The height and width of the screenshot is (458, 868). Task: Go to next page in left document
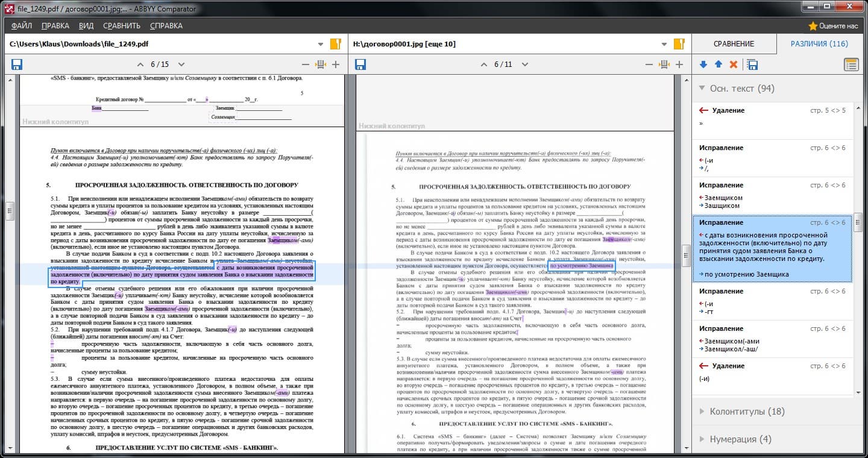click(181, 64)
